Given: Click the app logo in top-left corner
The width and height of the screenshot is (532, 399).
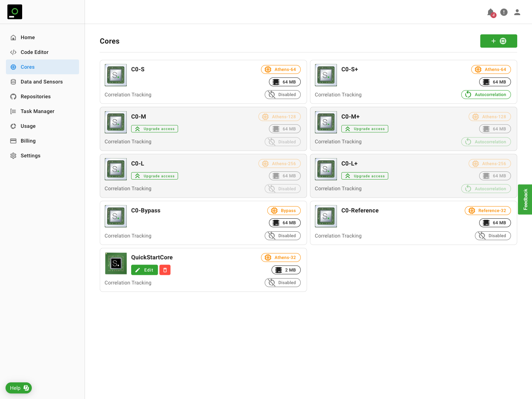Looking at the screenshot, I should (x=15, y=12).
